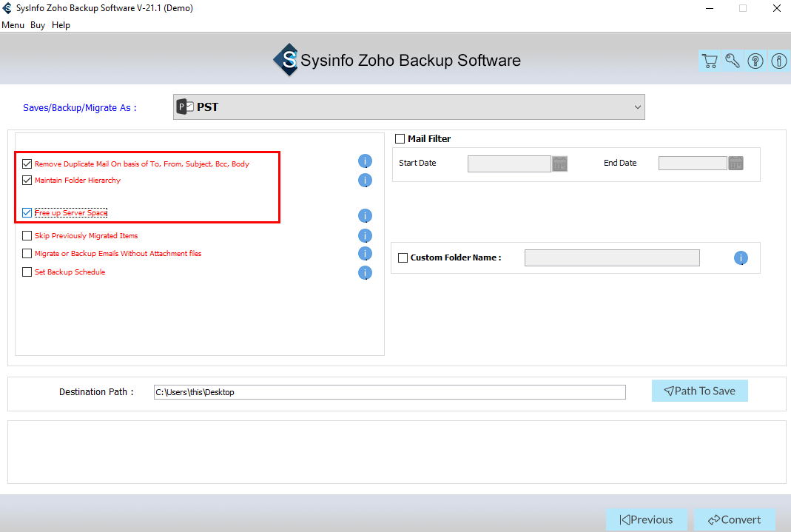Show info for Maintain Folder Hierarchy
The width and height of the screenshot is (791, 532).
pos(365,180)
